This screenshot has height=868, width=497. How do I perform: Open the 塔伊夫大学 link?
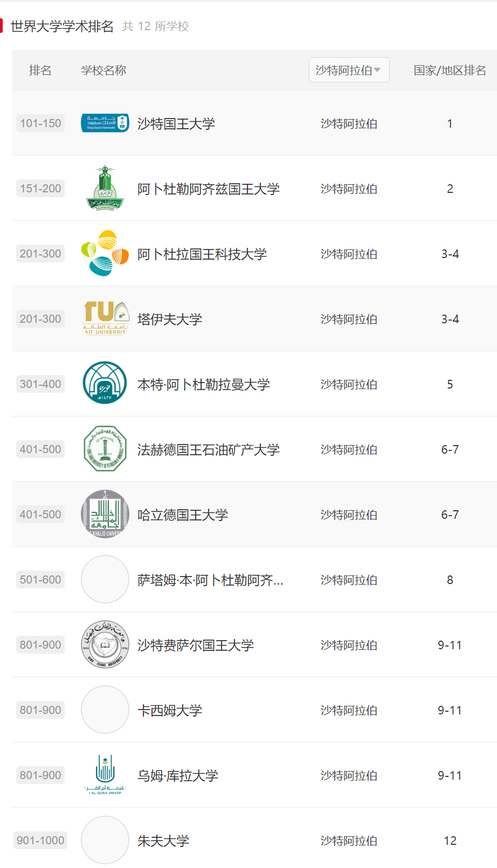[x=170, y=319]
